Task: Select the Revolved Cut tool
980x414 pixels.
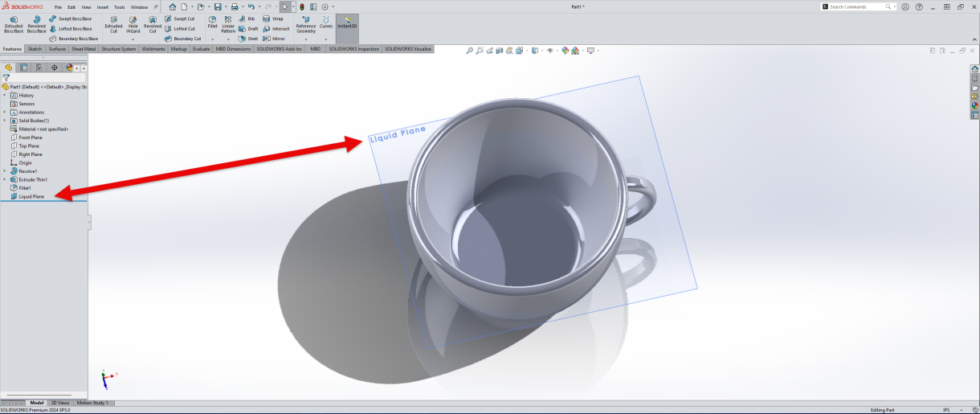Action: click(153, 24)
